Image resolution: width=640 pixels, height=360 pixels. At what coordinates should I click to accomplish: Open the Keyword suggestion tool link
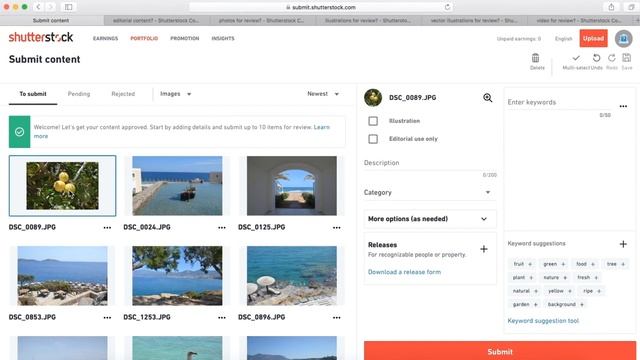(543, 321)
